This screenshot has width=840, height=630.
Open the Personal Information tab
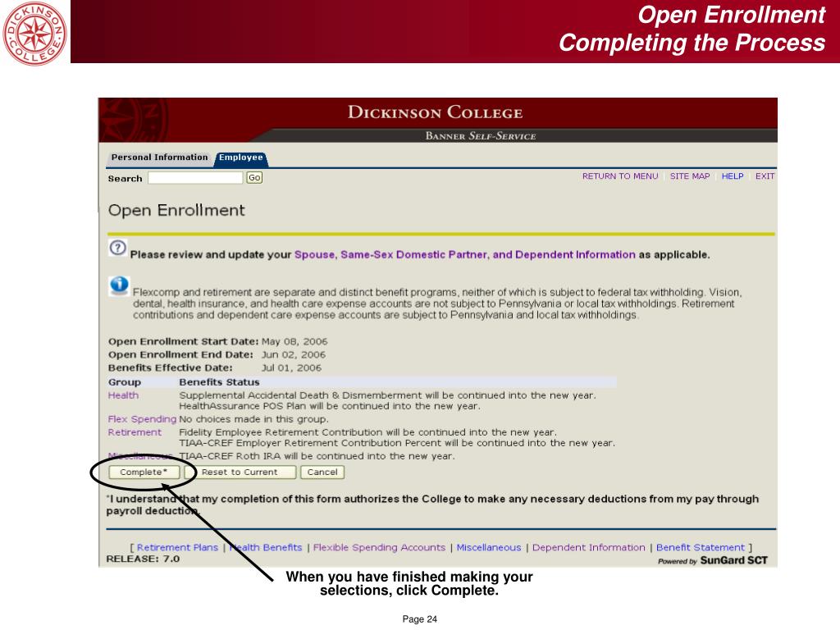(x=159, y=157)
